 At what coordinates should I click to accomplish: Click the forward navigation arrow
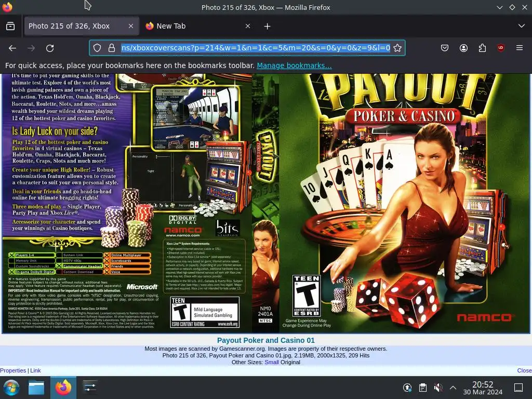click(31, 48)
